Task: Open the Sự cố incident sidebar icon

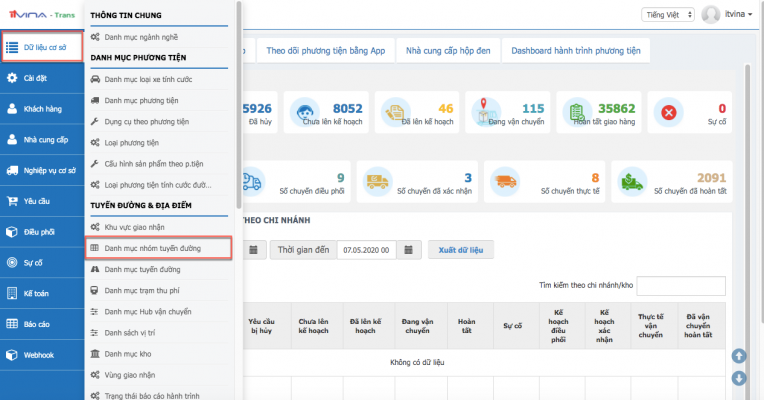Action: point(11,262)
